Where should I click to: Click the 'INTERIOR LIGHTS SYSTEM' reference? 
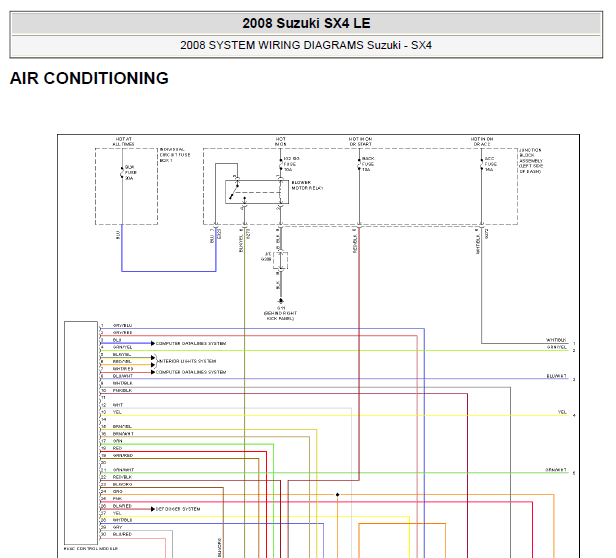187,361
